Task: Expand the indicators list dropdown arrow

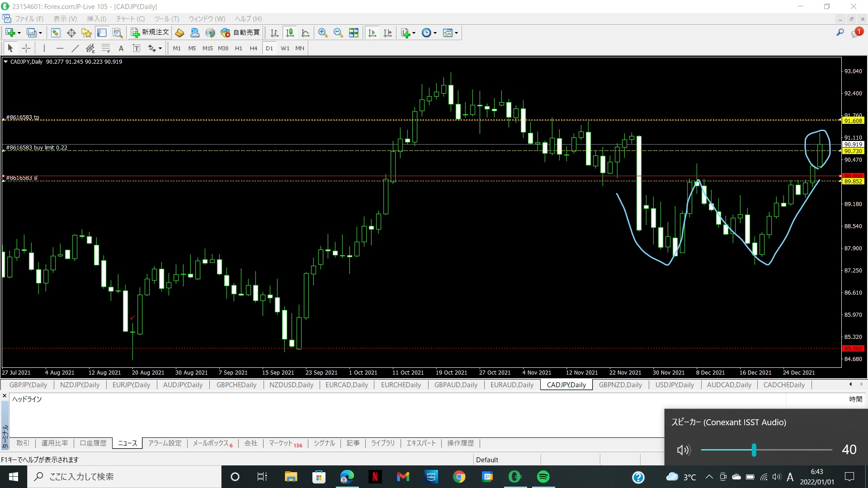Action: pyautogui.click(x=414, y=33)
